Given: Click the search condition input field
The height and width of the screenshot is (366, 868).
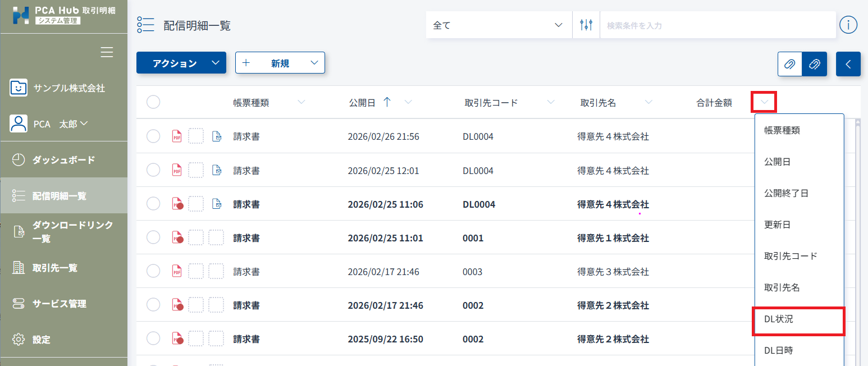Looking at the screenshot, I should pos(716,25).
